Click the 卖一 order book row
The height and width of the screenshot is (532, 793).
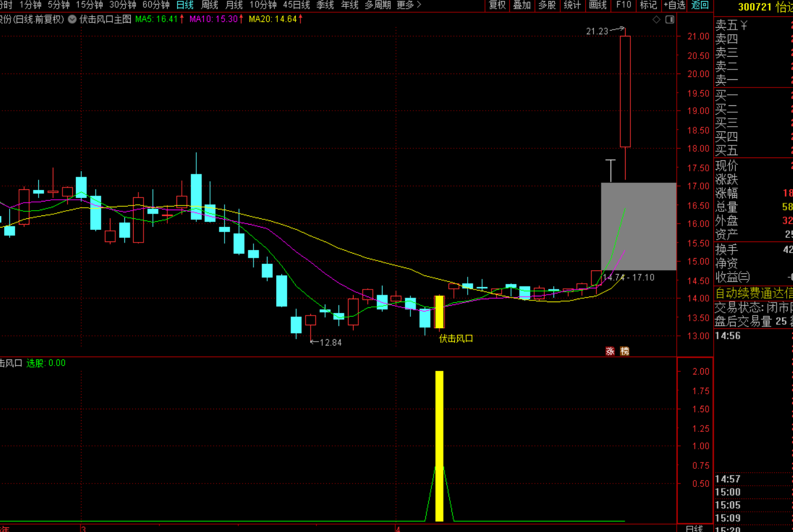click(x=754, y=81)
